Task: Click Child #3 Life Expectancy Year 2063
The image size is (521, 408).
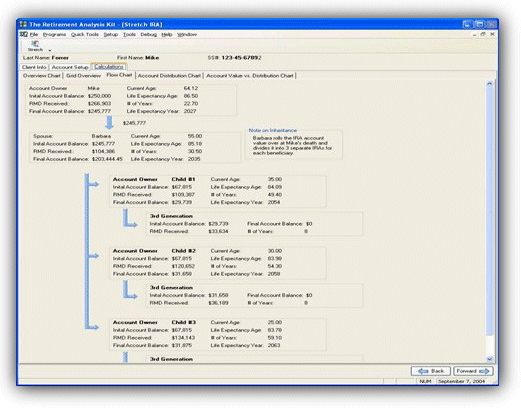Action: [274, 345]
